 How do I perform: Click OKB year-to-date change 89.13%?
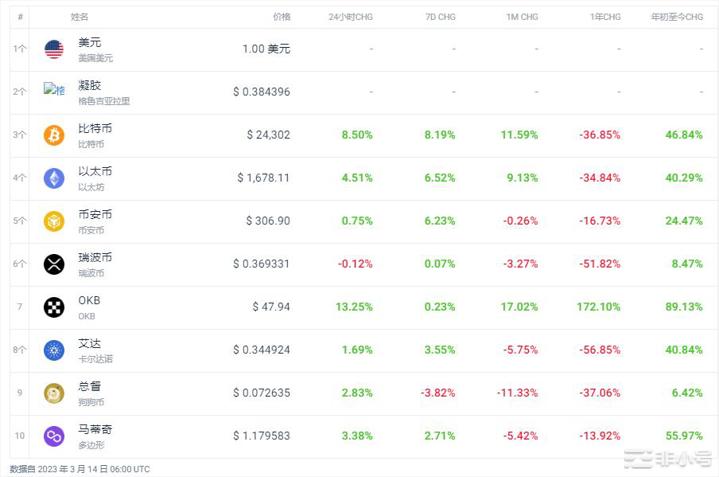684,307
